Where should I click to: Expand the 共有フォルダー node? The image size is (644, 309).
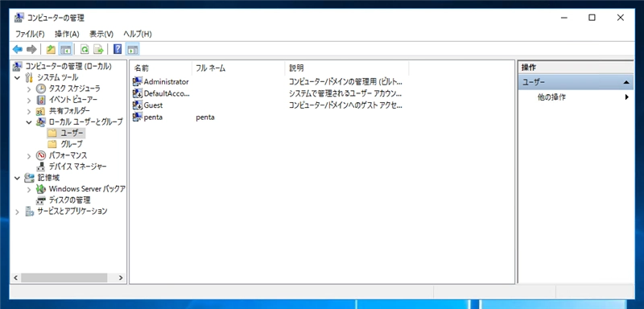[x=29, y=111]
